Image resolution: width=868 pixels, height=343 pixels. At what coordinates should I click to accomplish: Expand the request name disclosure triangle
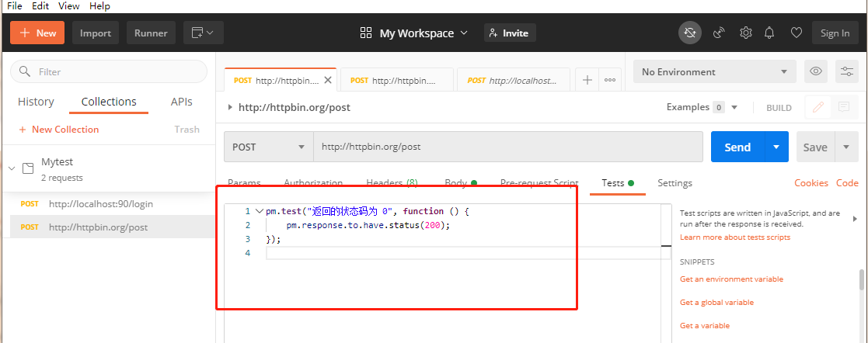click(230, 107)
